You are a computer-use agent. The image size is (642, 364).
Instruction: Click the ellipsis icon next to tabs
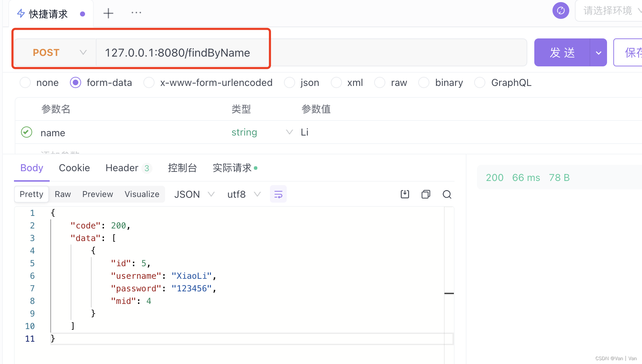(x=136, y=13)
